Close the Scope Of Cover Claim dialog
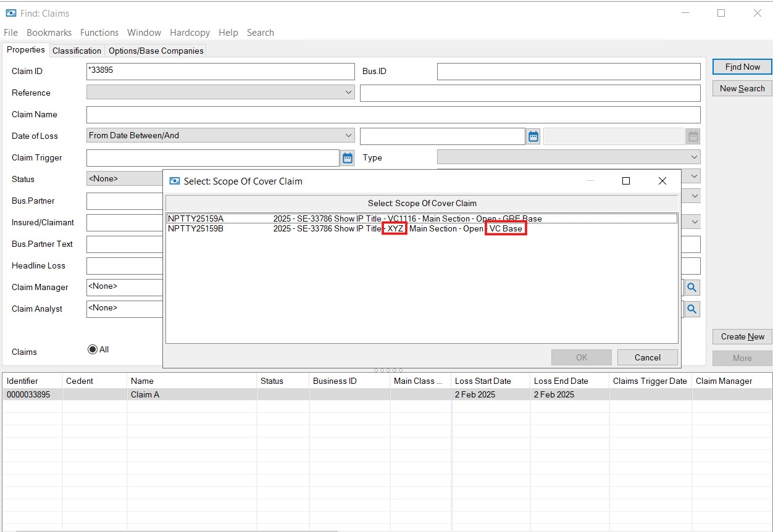The height and width of the screenshot is (532, 773). pyautogui.click(x=662, y=181)
